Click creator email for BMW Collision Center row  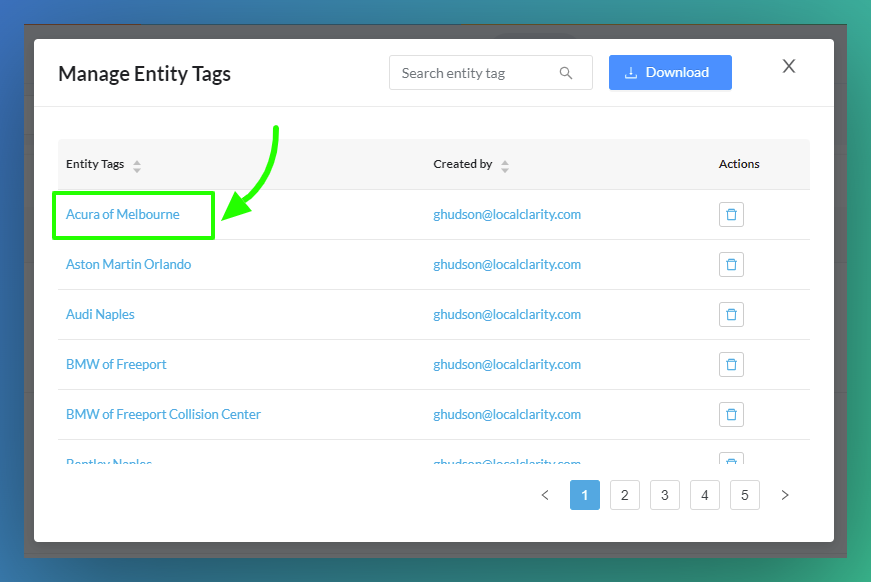click(x=507, y=414)
